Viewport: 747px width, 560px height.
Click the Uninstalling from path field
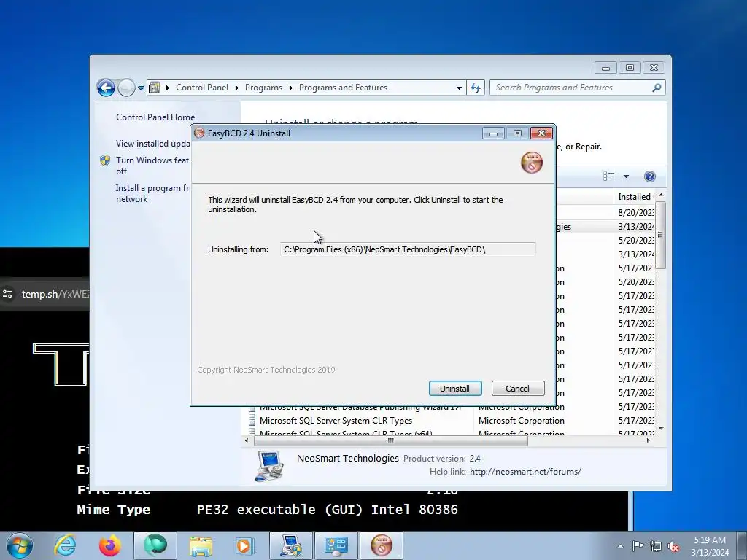point(408,249)
